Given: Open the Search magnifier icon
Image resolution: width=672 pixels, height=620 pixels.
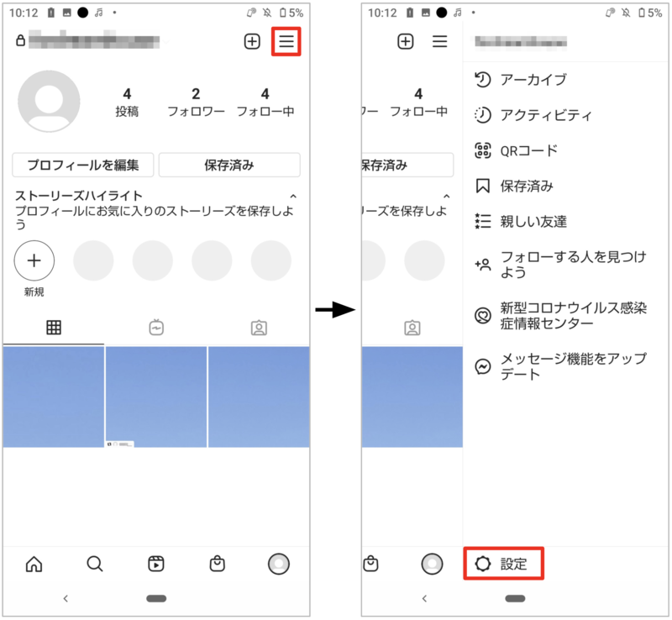Looking at the screenshot, I should click(94, 564).
